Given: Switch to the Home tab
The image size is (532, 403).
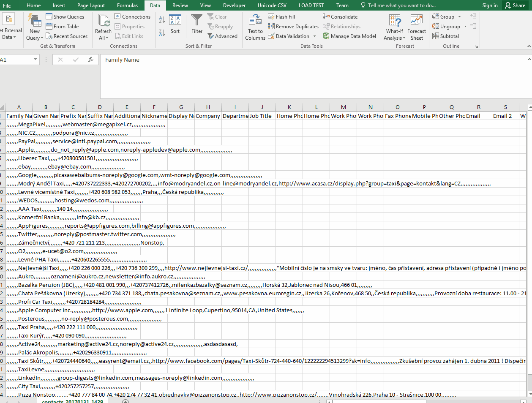Looking at the screenshot, I should click(x=34, y=5).
